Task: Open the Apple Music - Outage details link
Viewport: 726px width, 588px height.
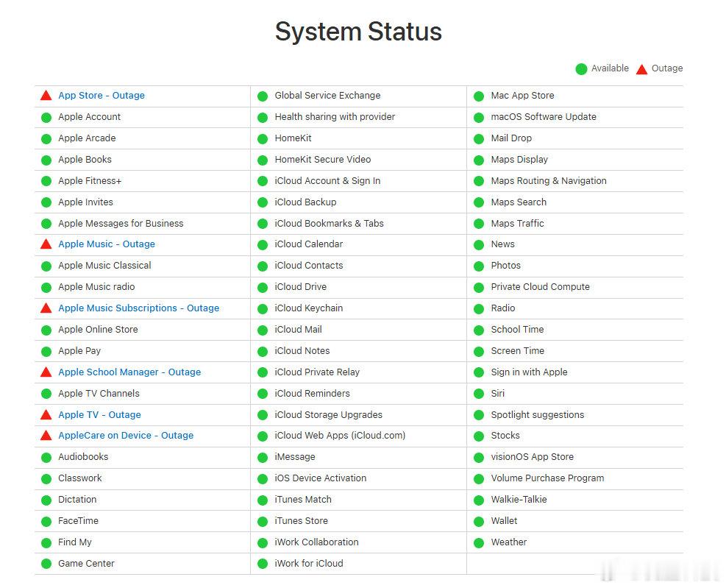Action: [x=107, y=244]
